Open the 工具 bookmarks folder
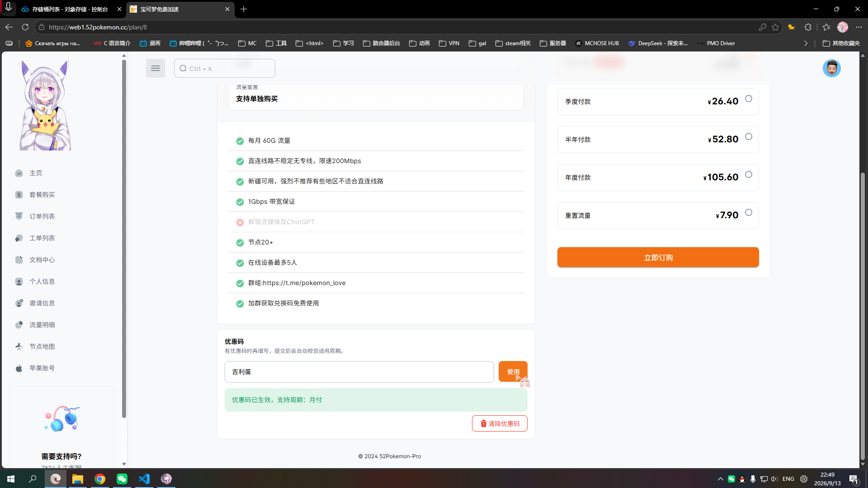868x488 pixels. click(x=276, y=43)
